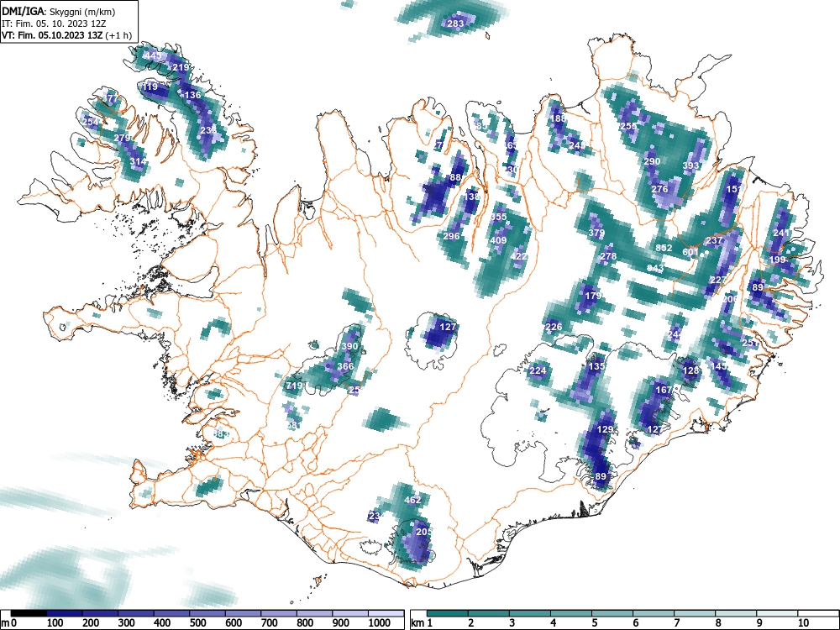This screenshot has width=840, height=630.
Task: Click the visibility value 283 offshore north
Action: pyautogui.click(x=455, y=24)
